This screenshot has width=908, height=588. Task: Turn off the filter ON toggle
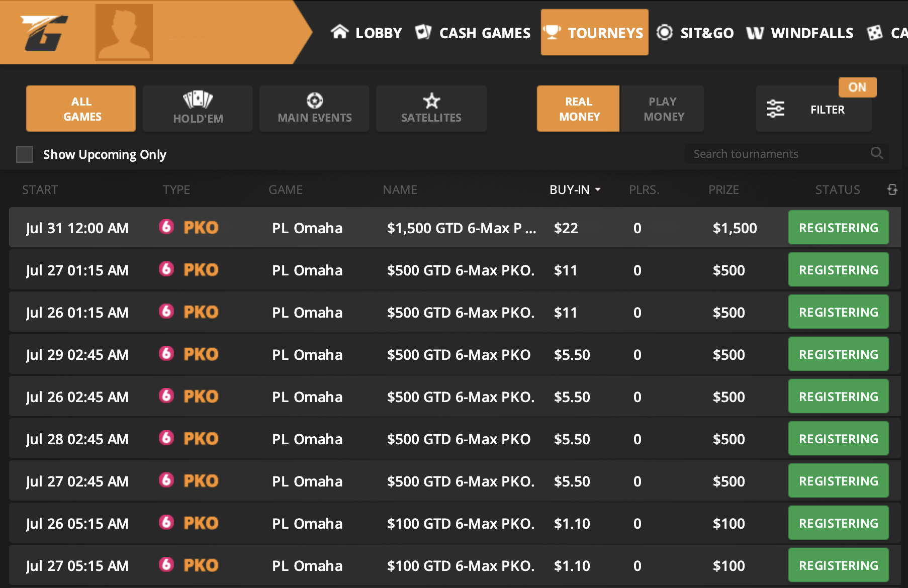pyautogui.click(x=857, y=87)
